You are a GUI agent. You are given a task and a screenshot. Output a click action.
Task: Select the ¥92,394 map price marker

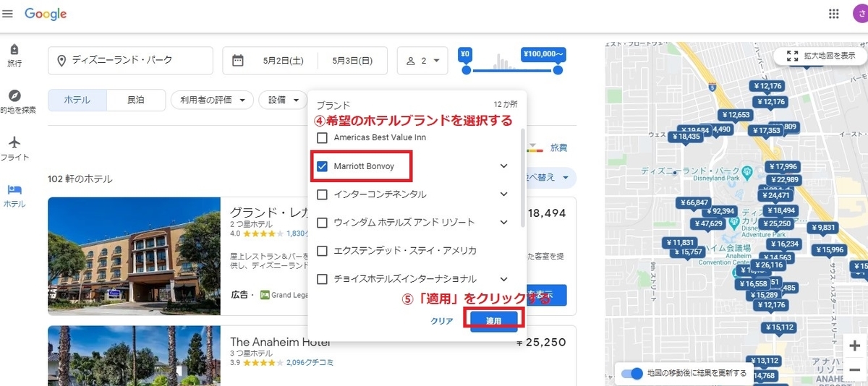(720, 211)
